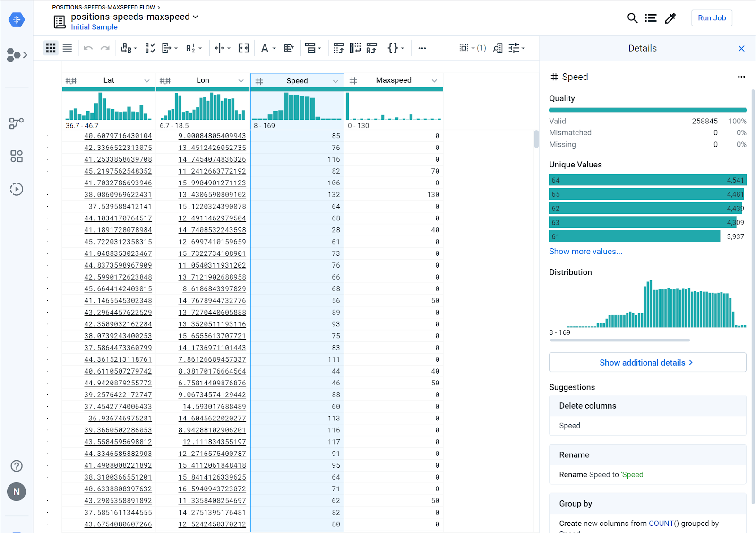Switch to grid view
The width and height of the screenshot is (756, 533).
[51, 48]
